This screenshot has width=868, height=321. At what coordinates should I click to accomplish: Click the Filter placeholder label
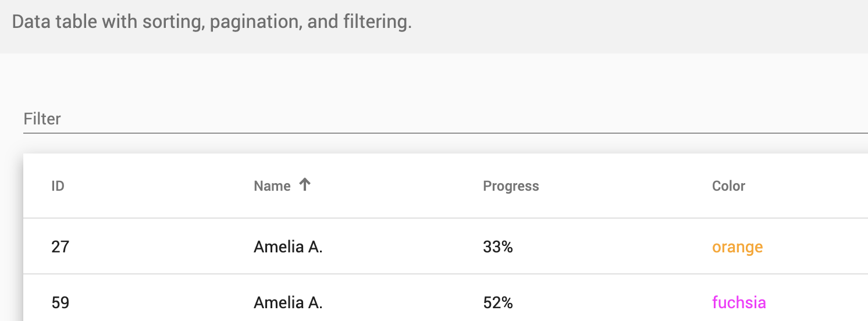coord(42,119)
